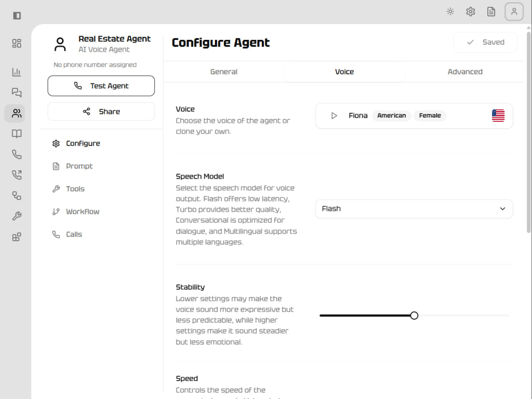
Task: Open the workflows connected-nodes icon
Action: 16,195
